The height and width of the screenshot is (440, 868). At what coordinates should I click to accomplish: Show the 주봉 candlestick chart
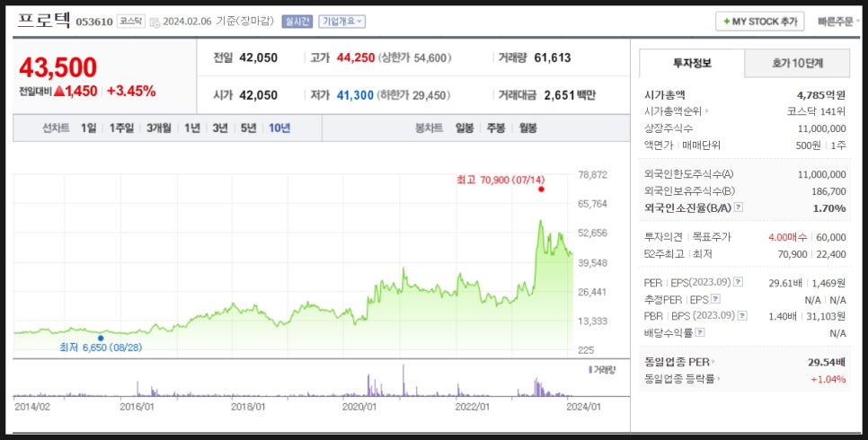[x=496, y=128]
